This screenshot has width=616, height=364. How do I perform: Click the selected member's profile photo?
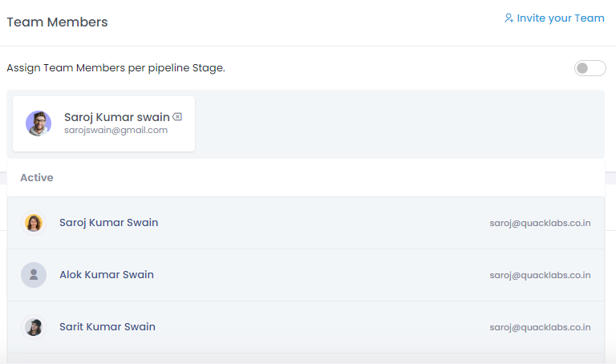[38, 123]
